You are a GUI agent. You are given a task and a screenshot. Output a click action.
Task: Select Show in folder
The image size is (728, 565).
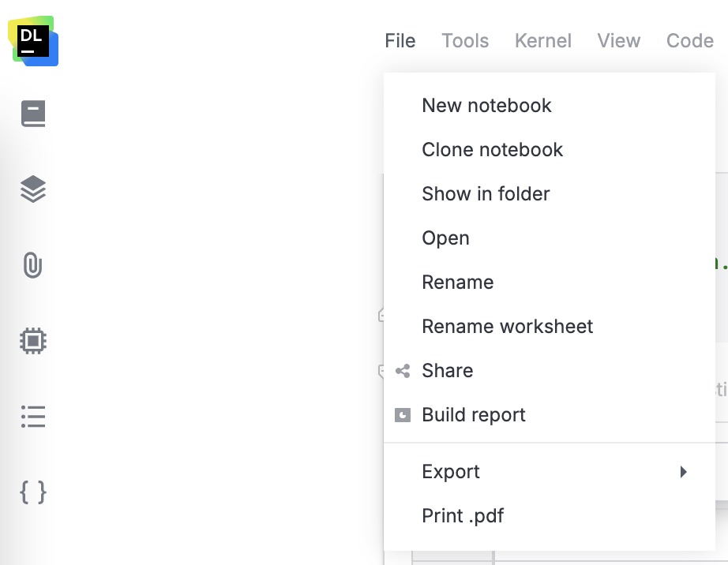pos(486,193)
